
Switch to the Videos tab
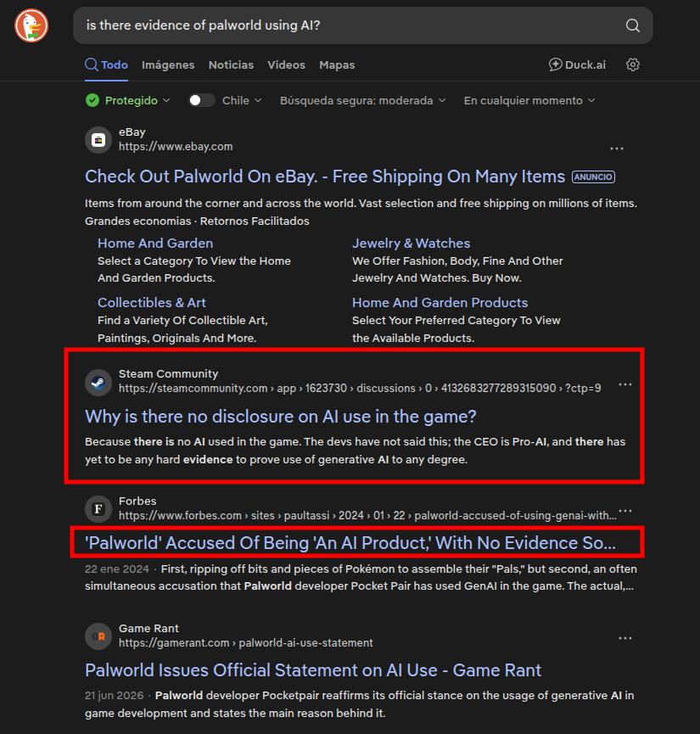pyautogui.click(x=286, y=64)
